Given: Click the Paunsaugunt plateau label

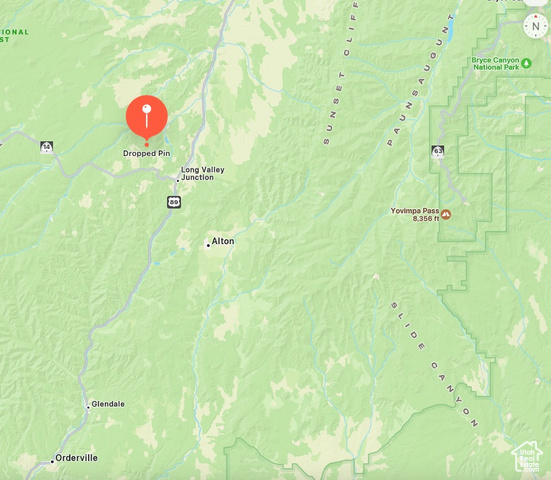Looking at the screenshot, I should click(420, 80).
